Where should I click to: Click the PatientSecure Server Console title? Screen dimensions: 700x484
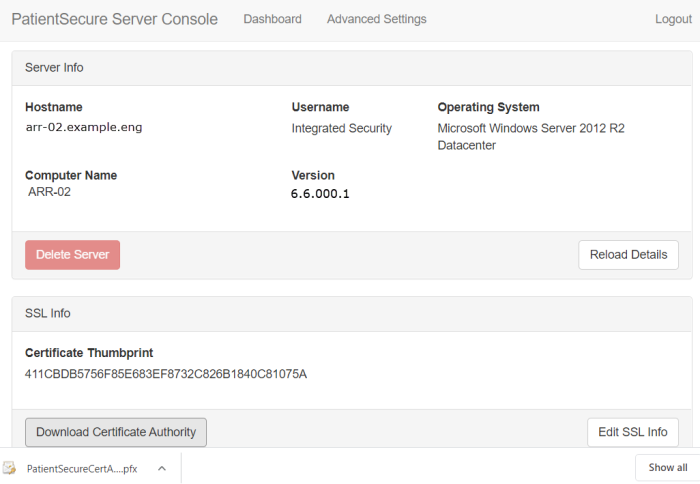click(x=114, y=19)
